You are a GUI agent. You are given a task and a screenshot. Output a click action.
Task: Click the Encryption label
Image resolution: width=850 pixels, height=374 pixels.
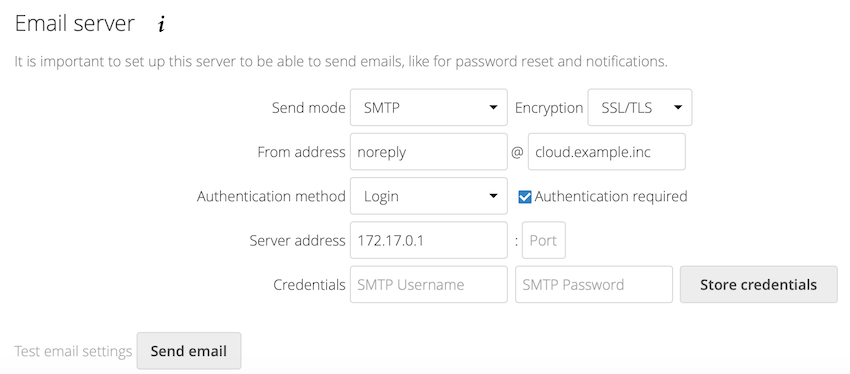point(549,108)
